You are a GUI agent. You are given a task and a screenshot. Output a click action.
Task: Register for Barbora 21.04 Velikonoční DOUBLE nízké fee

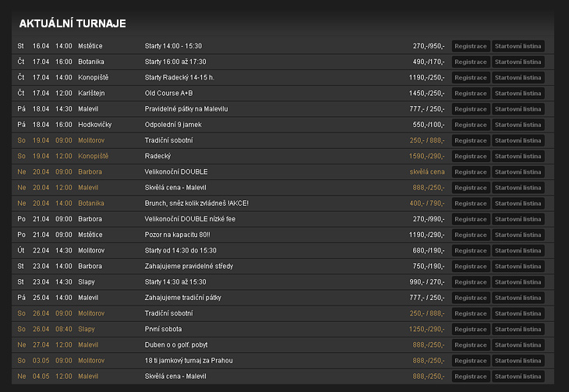pos(471,219)
